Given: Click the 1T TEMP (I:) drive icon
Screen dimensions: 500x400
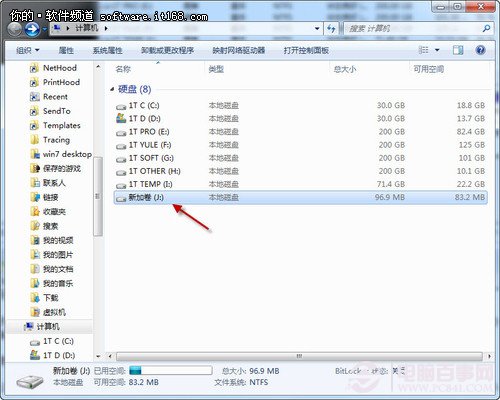Looking at the screenshot, I should (121, 185).
